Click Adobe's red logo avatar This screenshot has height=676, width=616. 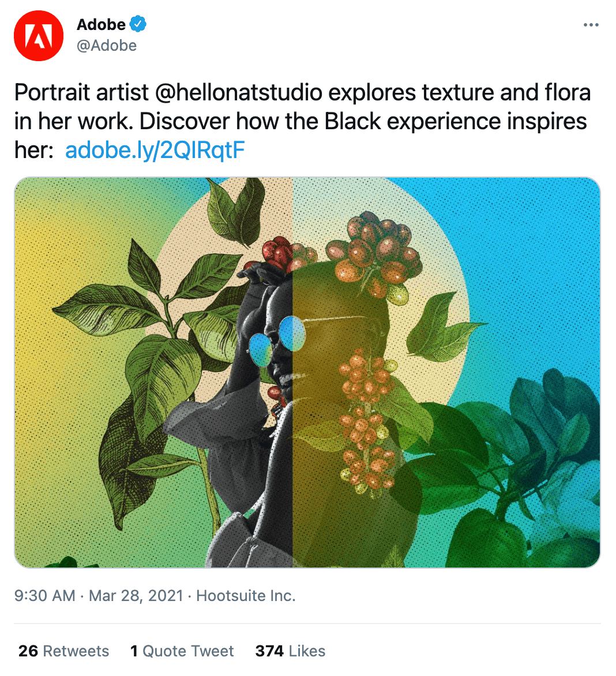(39, 36)
